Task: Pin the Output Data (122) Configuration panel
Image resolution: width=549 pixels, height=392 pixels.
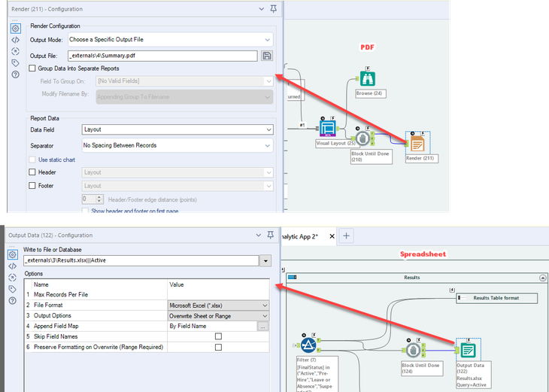Action: click(271, 235)
